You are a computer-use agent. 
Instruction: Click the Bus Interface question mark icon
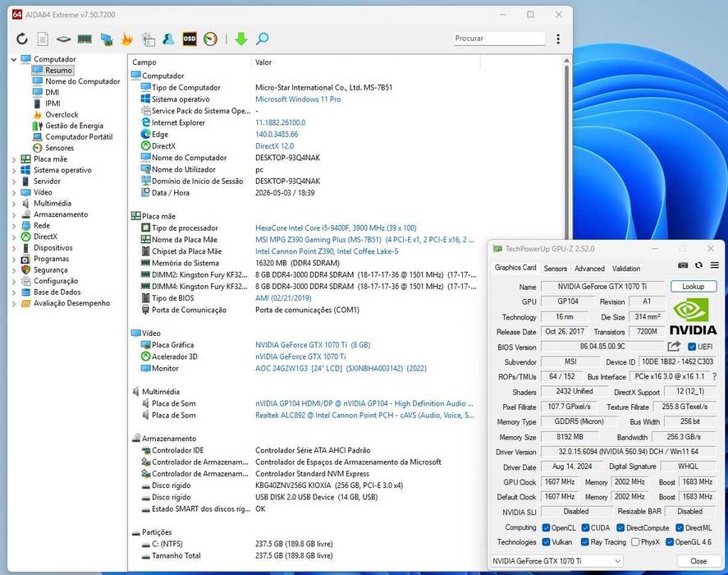pos(715,376)
